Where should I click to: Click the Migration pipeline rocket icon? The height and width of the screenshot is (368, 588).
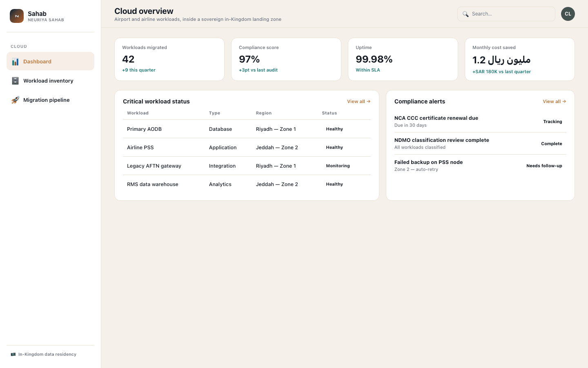point(15,100)
